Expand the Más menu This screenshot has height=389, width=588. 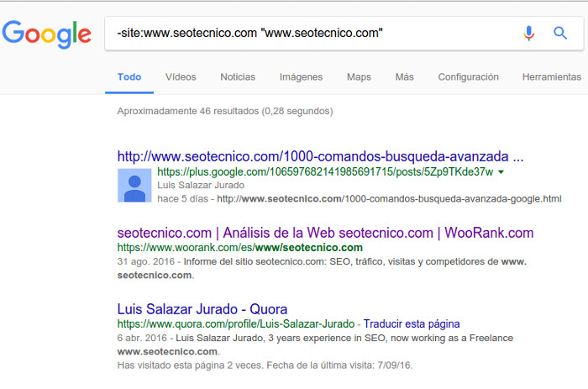coord(404,77)
